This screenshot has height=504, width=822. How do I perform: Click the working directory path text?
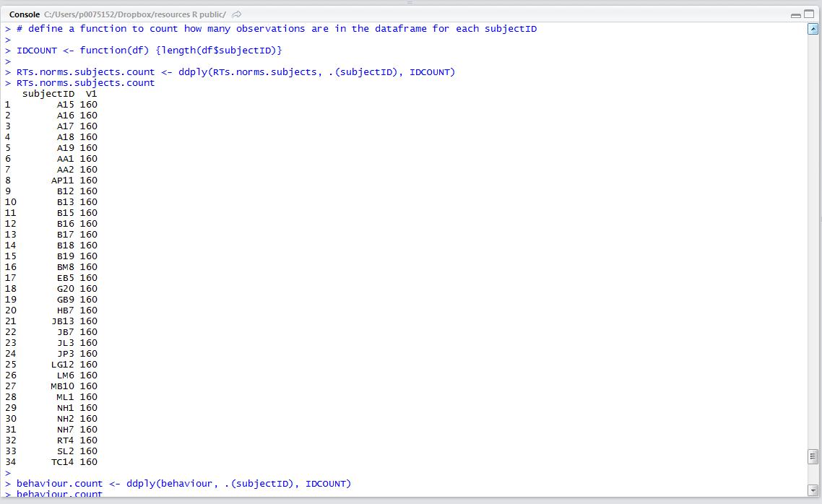(135, 14)
